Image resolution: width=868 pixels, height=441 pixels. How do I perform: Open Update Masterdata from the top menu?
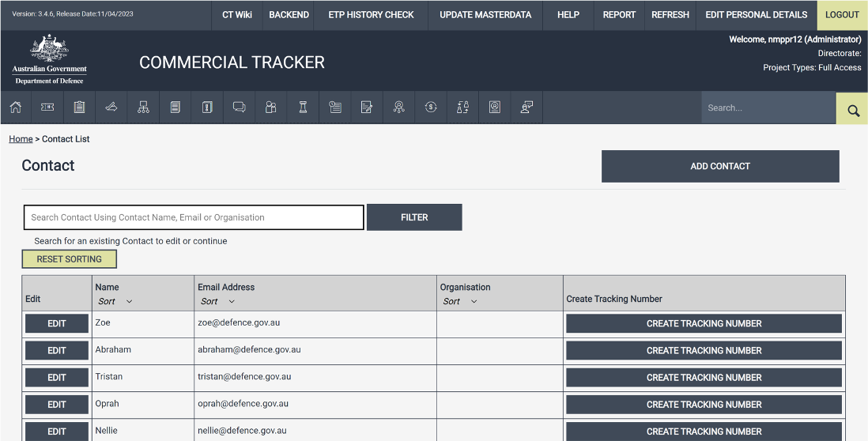click(x=485, y=15)
